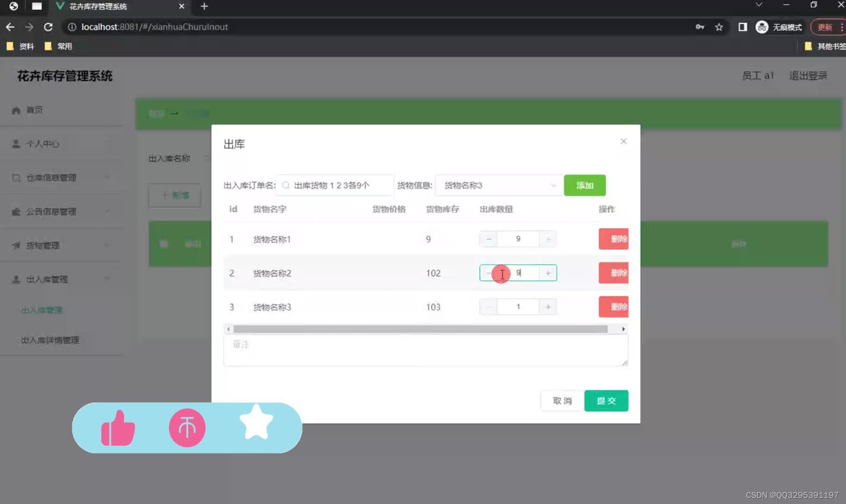Open the 资料 bookmark folder
This screenshot has width=846, height=504.
click(x=20, y=46)
